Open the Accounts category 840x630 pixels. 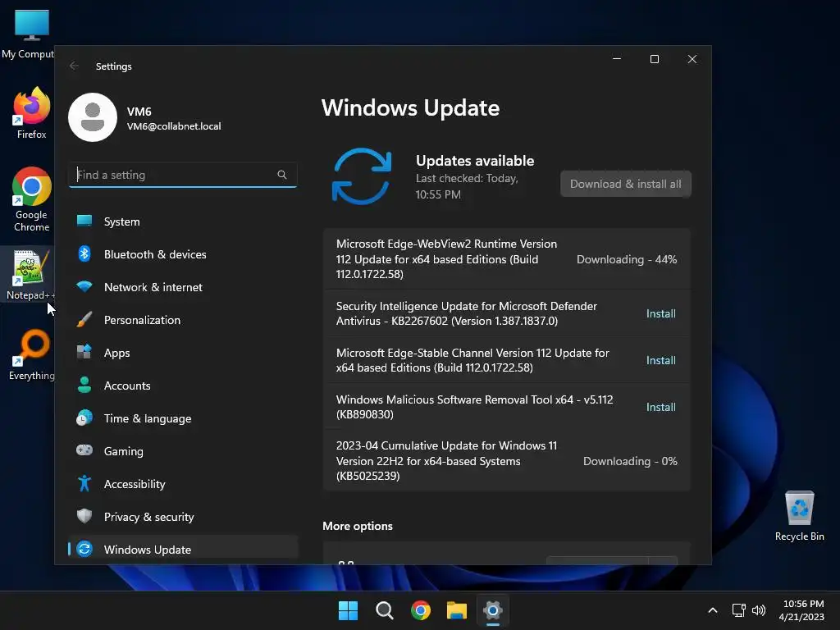point(183,386)
